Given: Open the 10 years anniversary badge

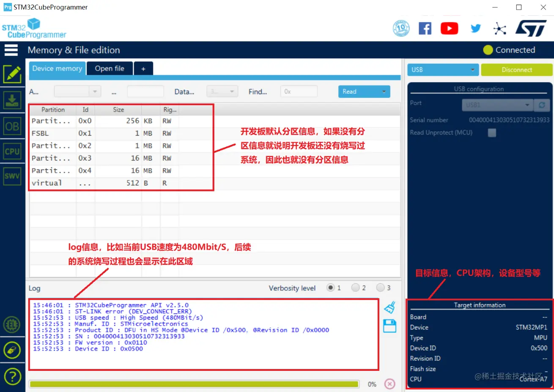Looking at the screenshot, I should point(401,28).
